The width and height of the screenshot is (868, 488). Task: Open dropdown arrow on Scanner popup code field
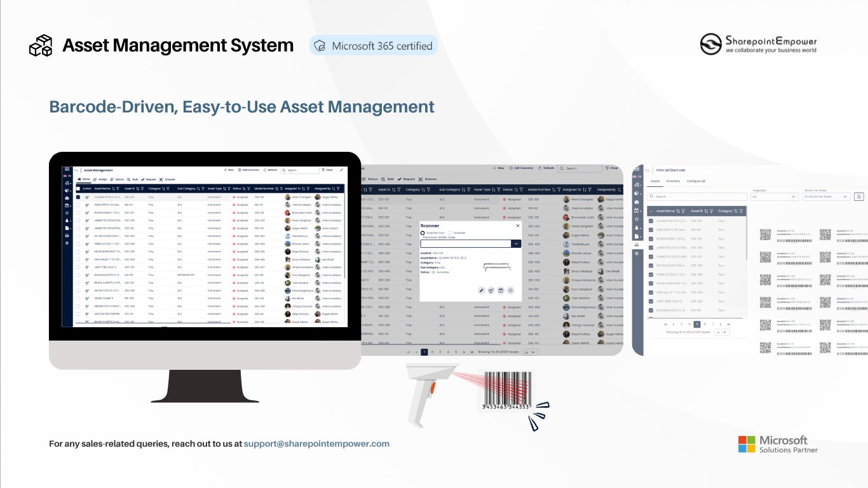point(516,244)
